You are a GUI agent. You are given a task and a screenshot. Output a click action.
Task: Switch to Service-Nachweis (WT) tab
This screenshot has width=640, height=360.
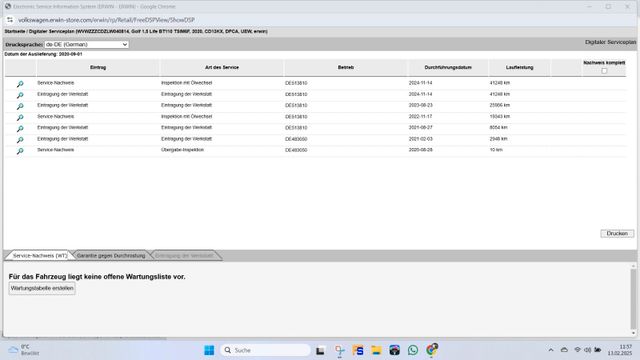40,256
